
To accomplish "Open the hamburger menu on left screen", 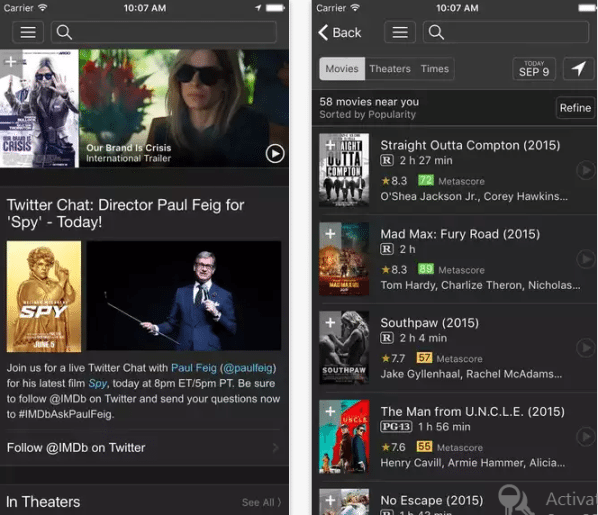I will pos(28,32).
